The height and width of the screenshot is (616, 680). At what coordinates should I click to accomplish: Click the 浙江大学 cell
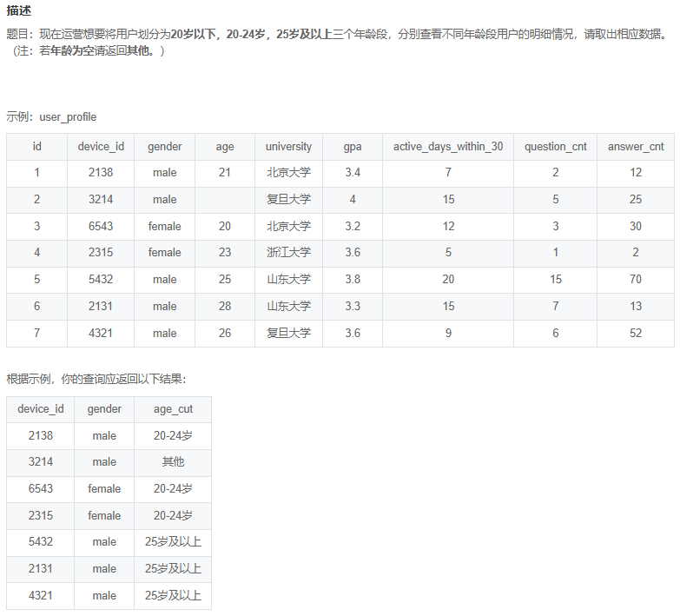pos(288,253)
